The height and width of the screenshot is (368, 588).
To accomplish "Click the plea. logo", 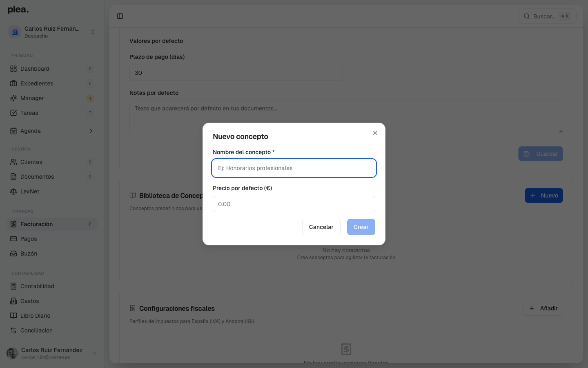I will point(18,10).
